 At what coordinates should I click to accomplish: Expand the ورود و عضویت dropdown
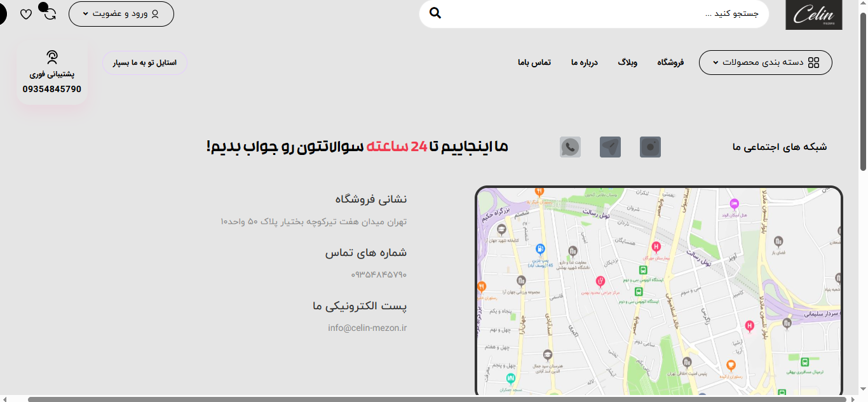[x=121, y=14]
